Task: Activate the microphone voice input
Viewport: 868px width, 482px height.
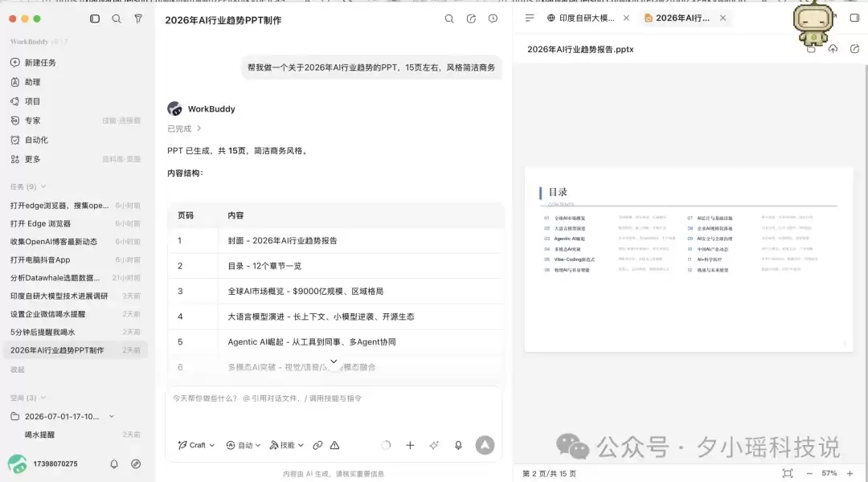Action: pyautogui.click(x=458, y=446)
